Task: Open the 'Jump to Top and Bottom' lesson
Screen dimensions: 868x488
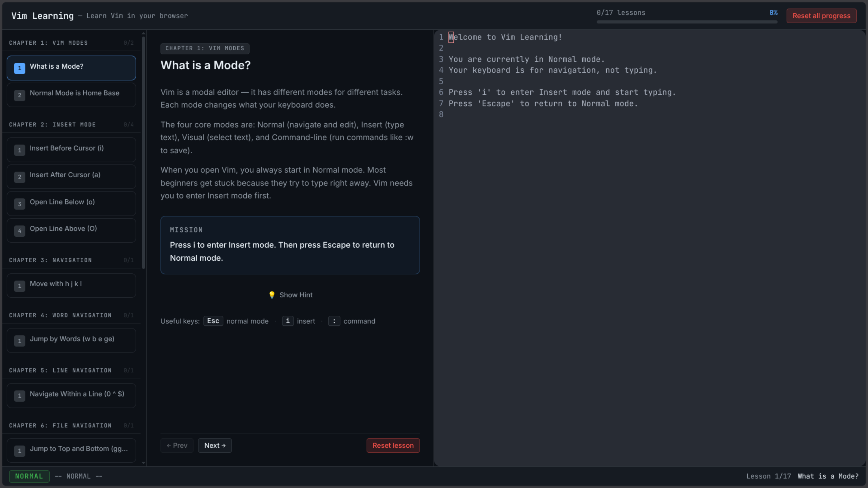Action: (71, 450)
